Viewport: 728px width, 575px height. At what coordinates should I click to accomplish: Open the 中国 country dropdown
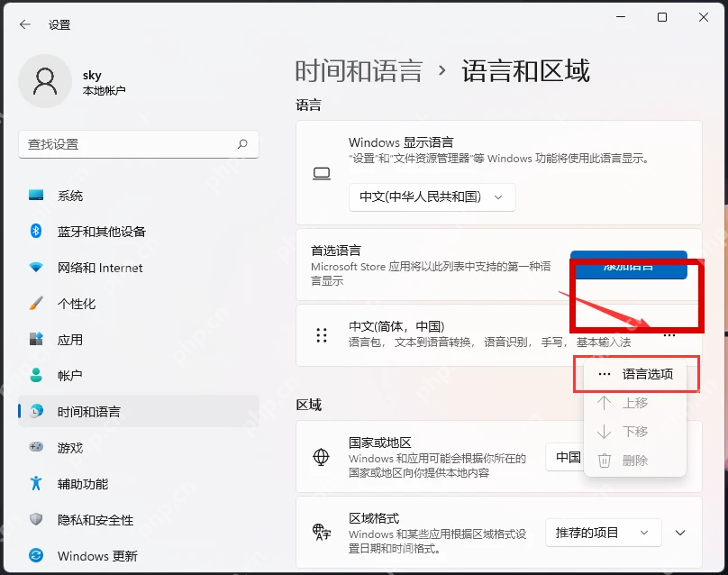[565, 457]
